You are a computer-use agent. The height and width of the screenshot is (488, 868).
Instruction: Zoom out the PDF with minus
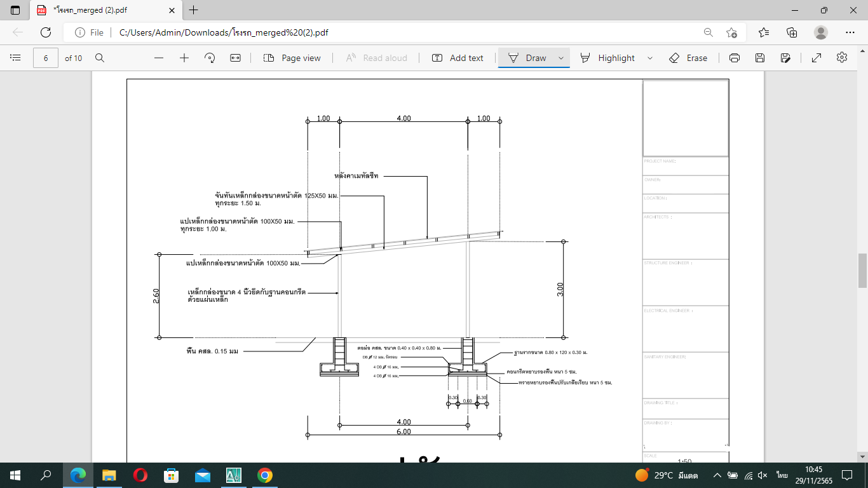[159, 58]
